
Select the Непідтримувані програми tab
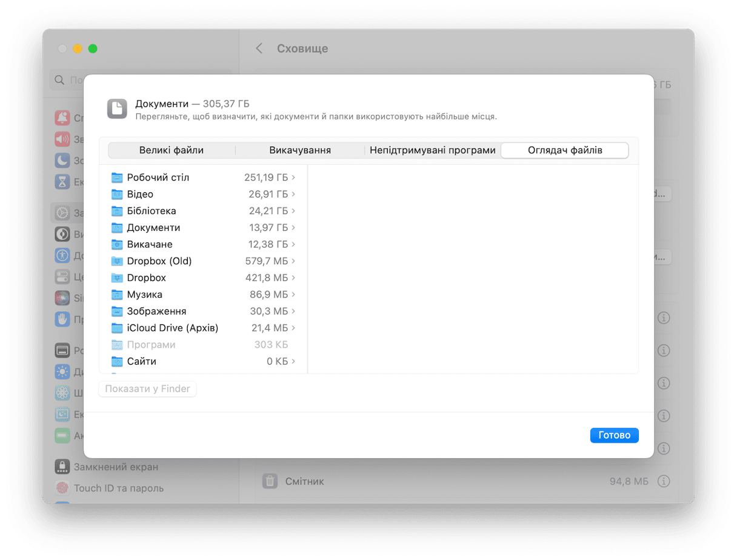tap(433, 150)
